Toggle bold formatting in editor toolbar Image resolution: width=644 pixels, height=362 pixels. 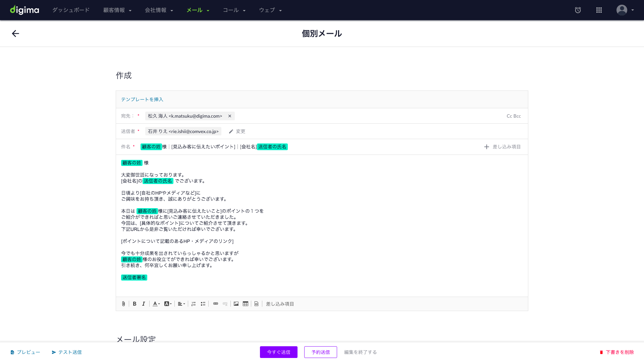pyautogui.click(x=135, y=304)
